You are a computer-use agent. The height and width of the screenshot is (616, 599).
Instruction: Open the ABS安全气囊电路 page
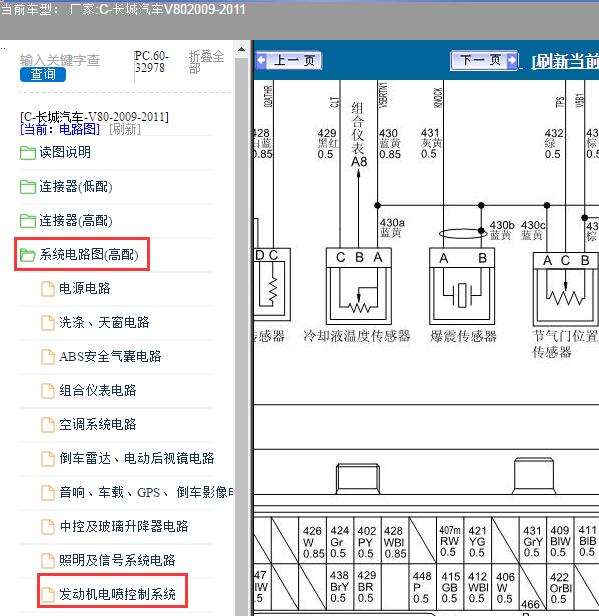click(110, 356)
